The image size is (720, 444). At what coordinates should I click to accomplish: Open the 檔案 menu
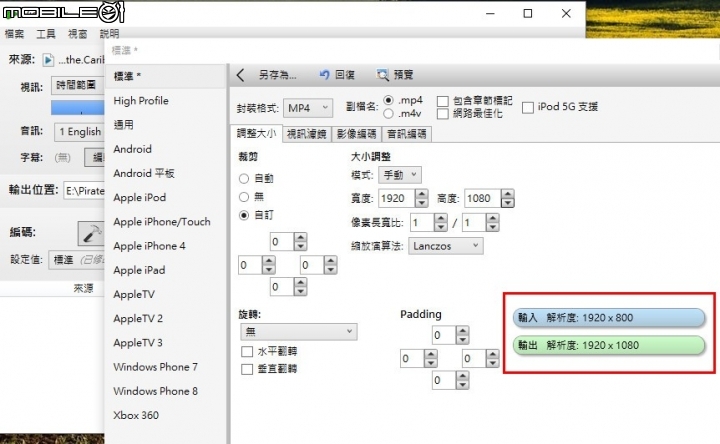[14, 34]
